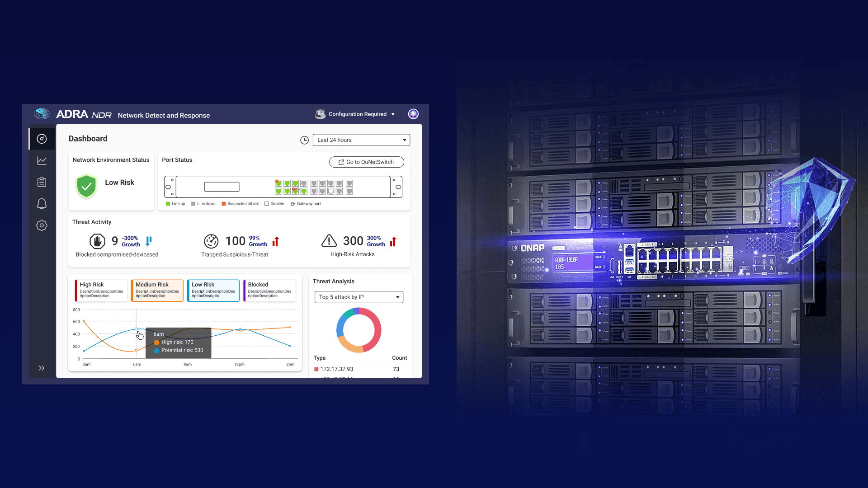The width and height of the screenshot is (868, 488).
Task: Click the Blocked compromised-devicesed label
Action: (117, 254)
